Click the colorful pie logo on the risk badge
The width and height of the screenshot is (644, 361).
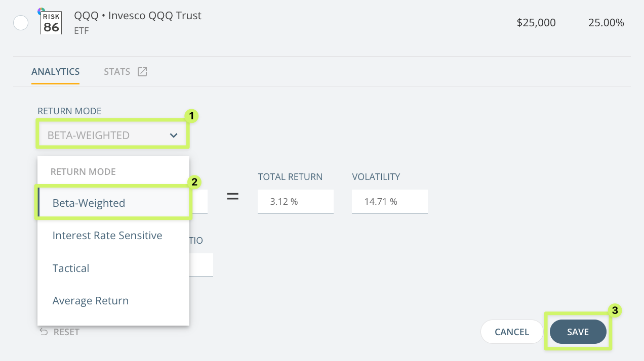tap(41, 10)
